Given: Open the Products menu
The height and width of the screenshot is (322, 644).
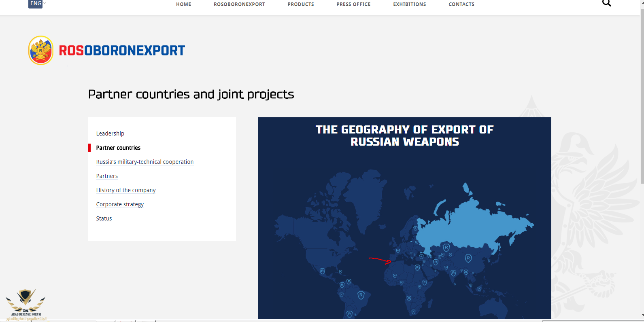Looking at the screenshot, I should pos(301,4).
